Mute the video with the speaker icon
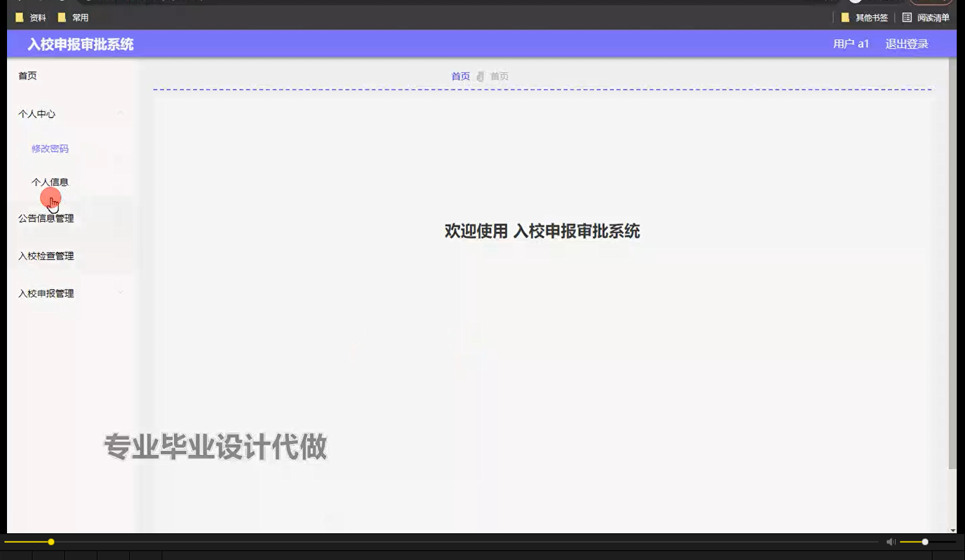Screen dimensions: 965x560 [x=890, y=541]
